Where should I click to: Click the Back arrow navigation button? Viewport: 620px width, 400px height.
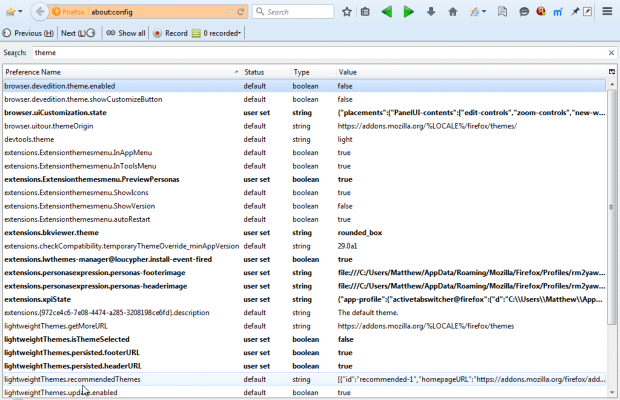40,12
